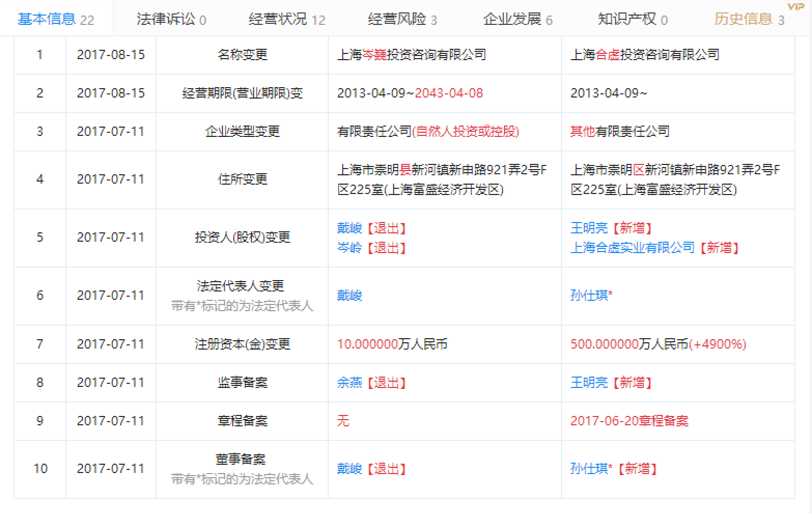Select the 经营状况 tab

click(287, 19)
